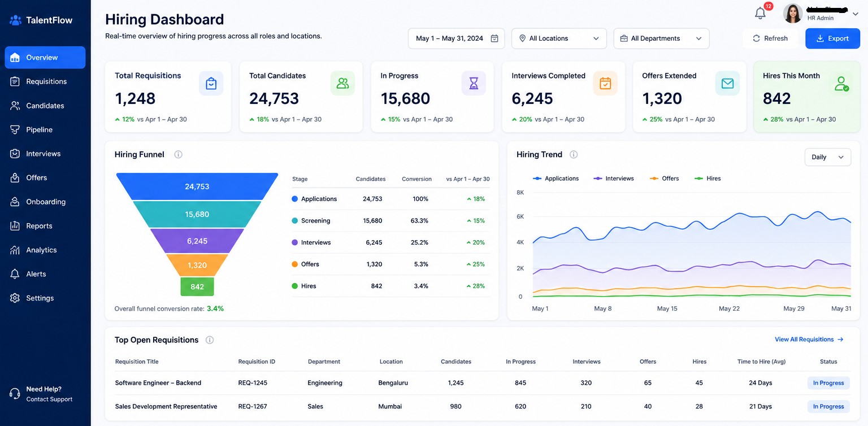Image resolution: width=868 pixels, height=426 pixels.
Task: Open Candidates in the sidebar
Action: pyautogui.click(x=45, y=106)
